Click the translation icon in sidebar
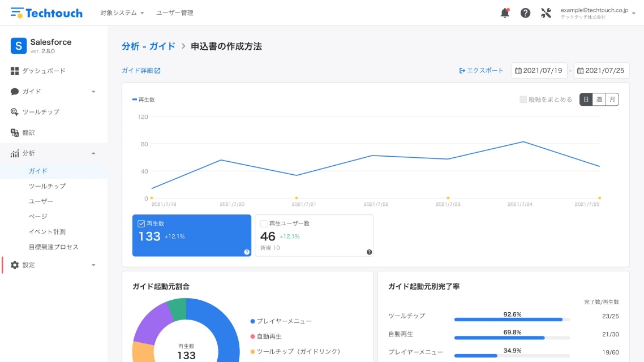The height and width of the screenshot is (362, 644). [15, 132]
